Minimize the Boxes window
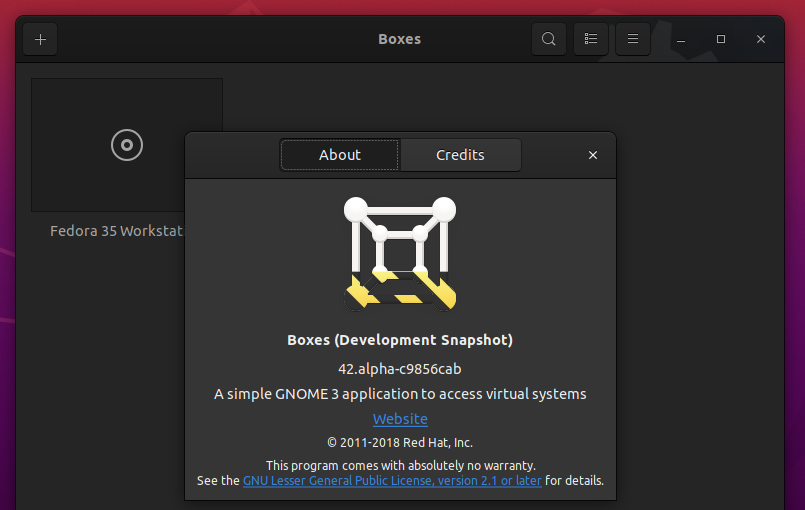The height and width of the screenshot is (510, 805). (680, 39)
